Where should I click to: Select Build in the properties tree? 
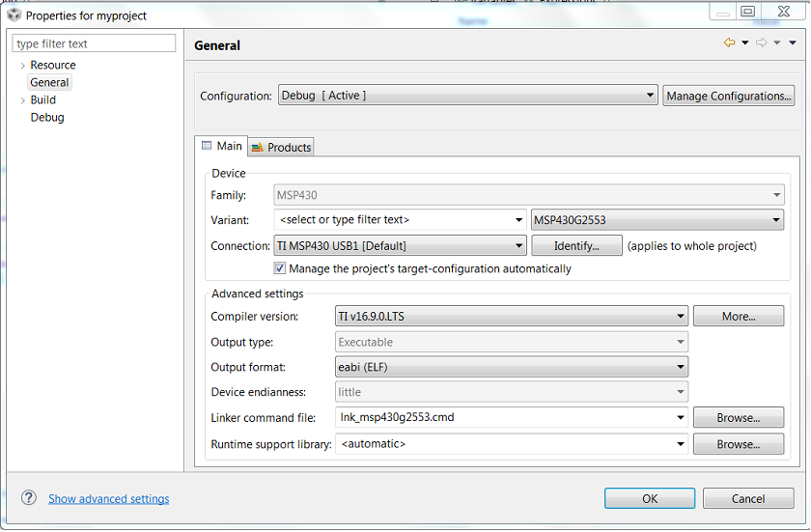pyautogui.click(x=42, y=99)
